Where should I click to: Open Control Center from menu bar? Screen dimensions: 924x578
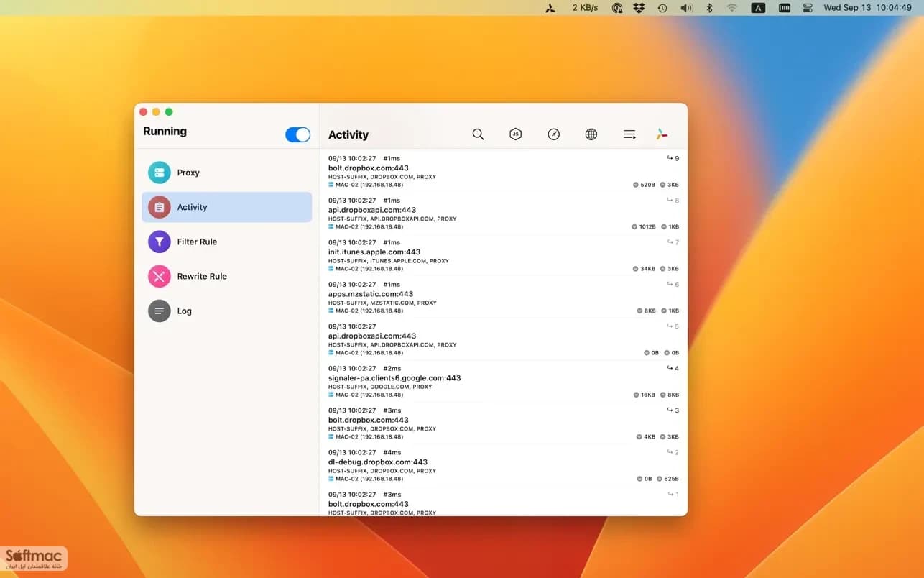pyautogui.click(x=808, y=8)
